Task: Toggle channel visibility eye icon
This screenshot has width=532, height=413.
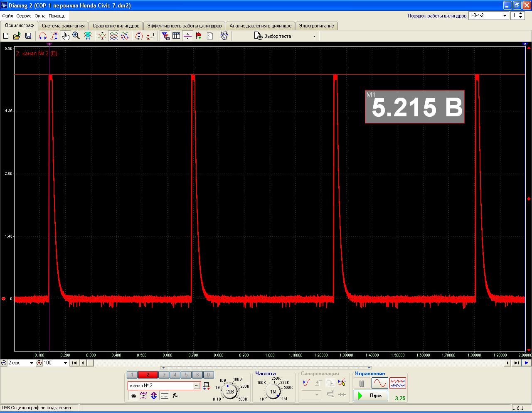Action: (x=133, y=396)
